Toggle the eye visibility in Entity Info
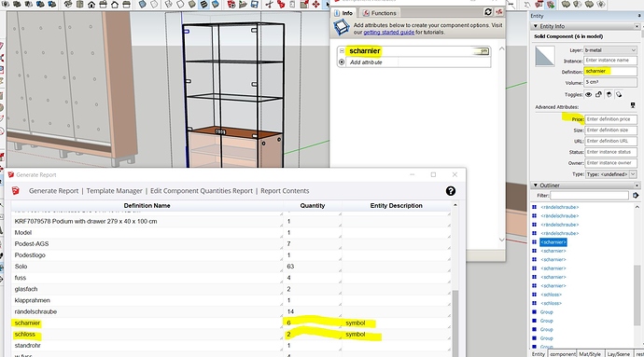The image size is (644, 357). (588, 94)
